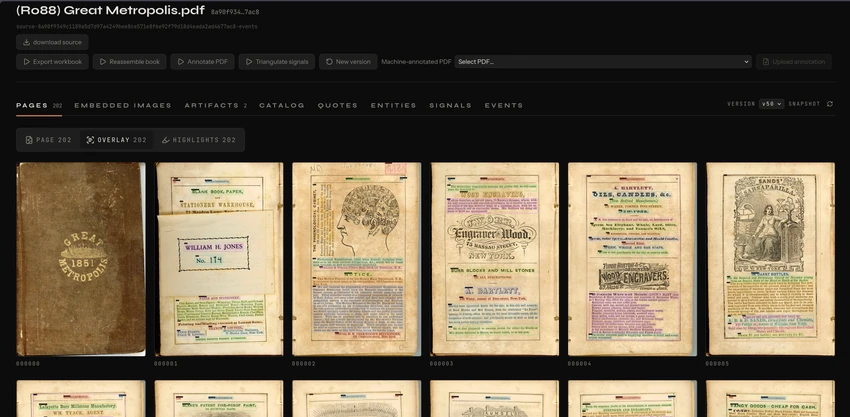
Task: Open the Fancy Goods page thumbnail
Action: coord(770,399)
